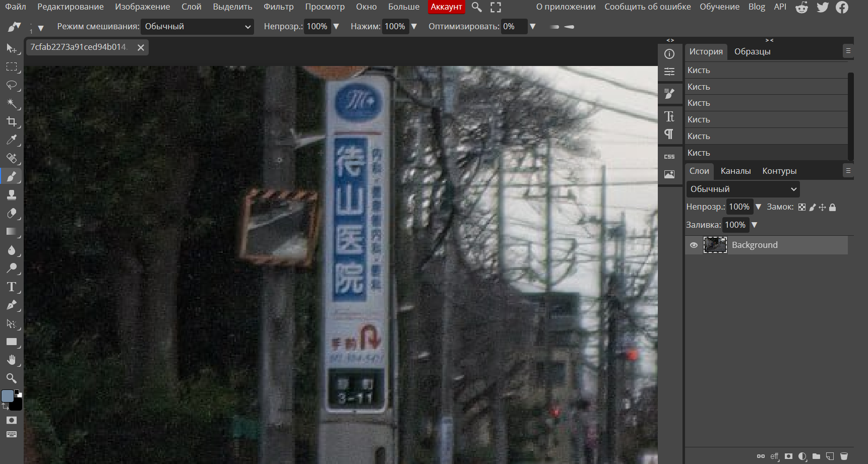868x464 pixels.
Task: Toggle lock all on layer
Action: click(x=833, y=207)
